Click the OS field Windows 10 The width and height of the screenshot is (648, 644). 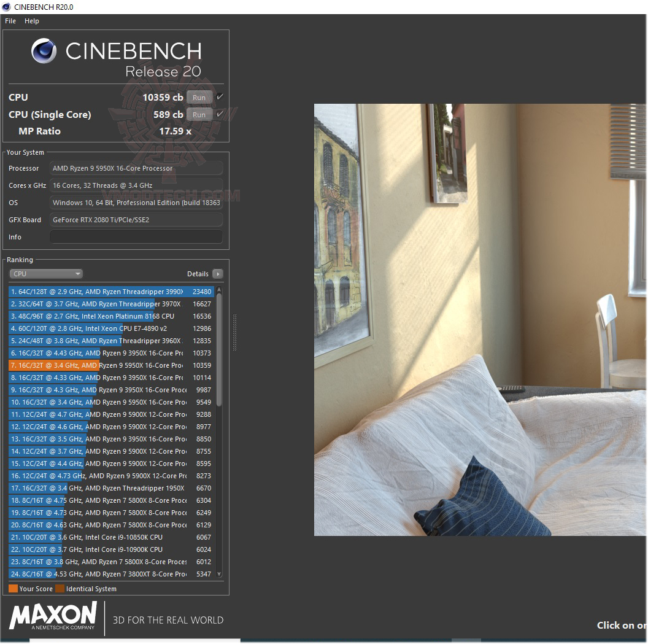(x=136, y=203)
